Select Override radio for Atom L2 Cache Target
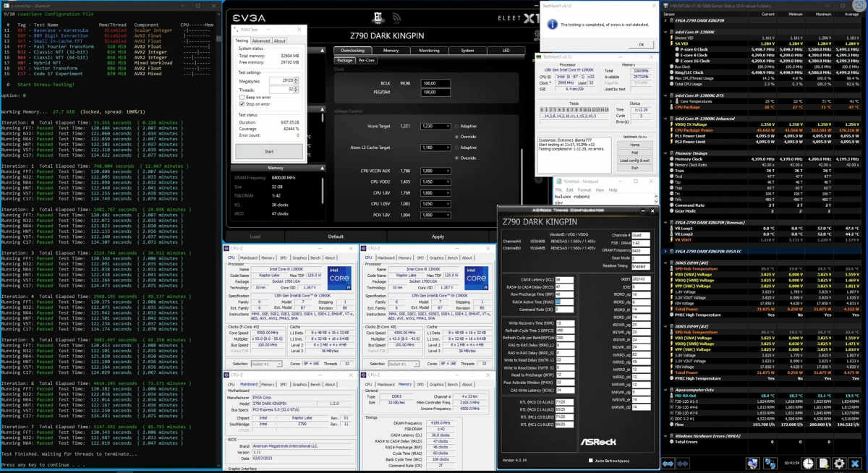The width and height of the screenshot is (868, 473). (457, 158)
